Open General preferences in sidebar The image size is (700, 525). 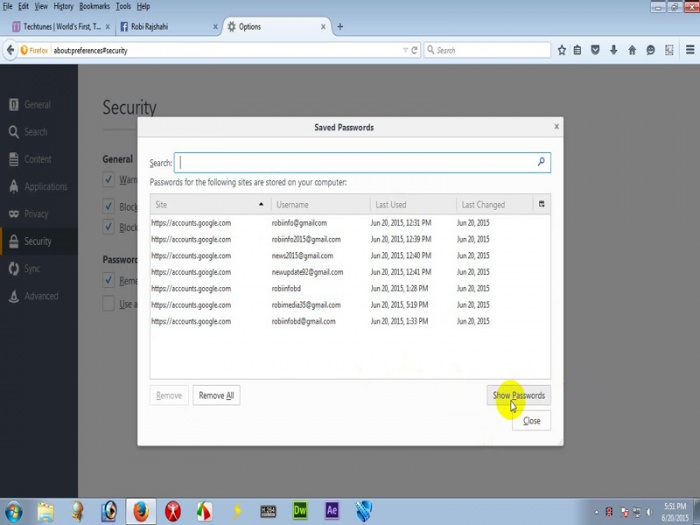39,104
